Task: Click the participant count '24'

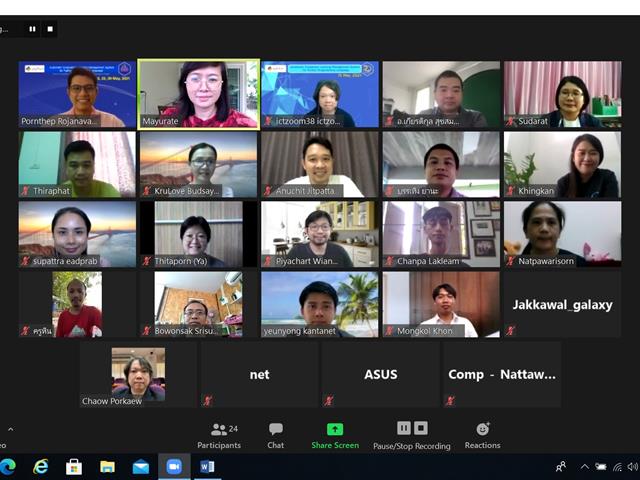Action: point(233,429)
